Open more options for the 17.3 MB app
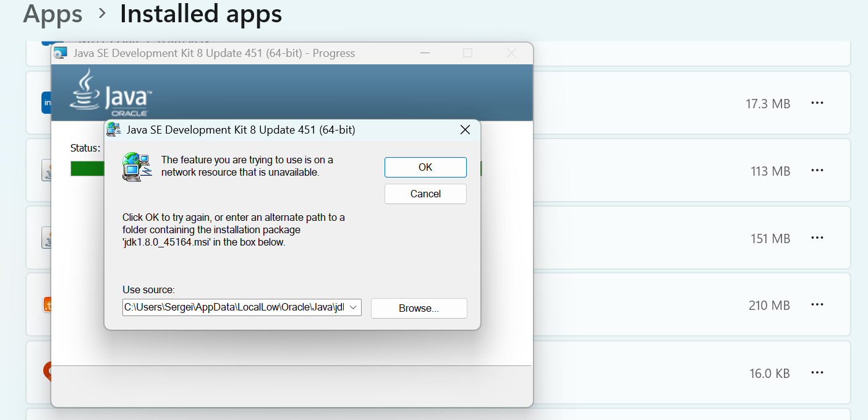The width and height of the screenshot is (868, 420). coord(817,103)
